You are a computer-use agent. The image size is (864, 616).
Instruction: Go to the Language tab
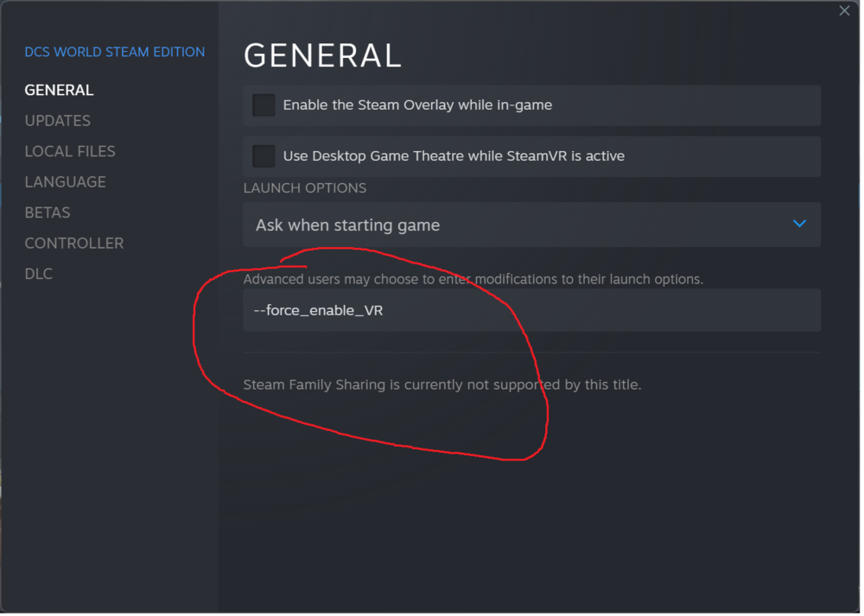pos(65,182)
